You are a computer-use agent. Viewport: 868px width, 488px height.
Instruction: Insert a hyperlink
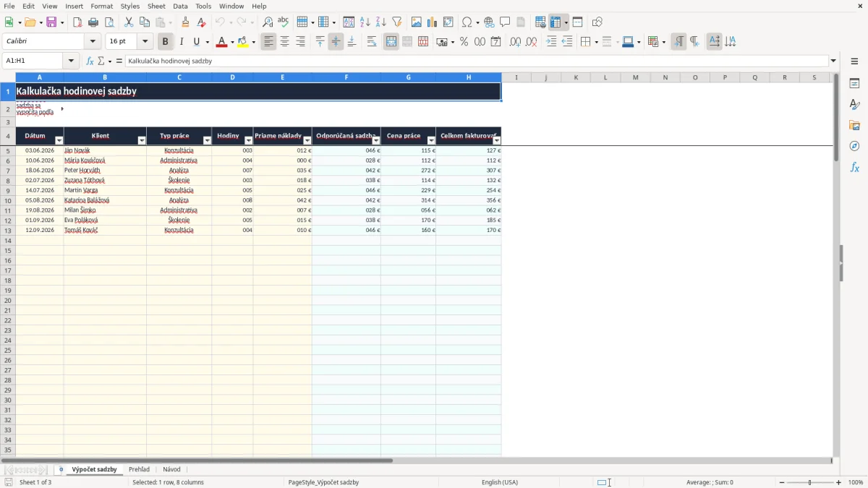489,22
